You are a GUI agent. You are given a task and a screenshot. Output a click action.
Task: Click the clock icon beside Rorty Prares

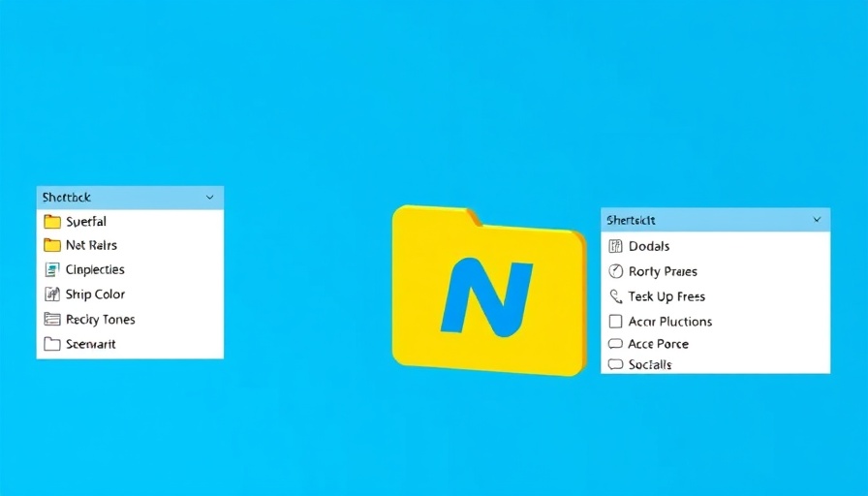[615, 271]
